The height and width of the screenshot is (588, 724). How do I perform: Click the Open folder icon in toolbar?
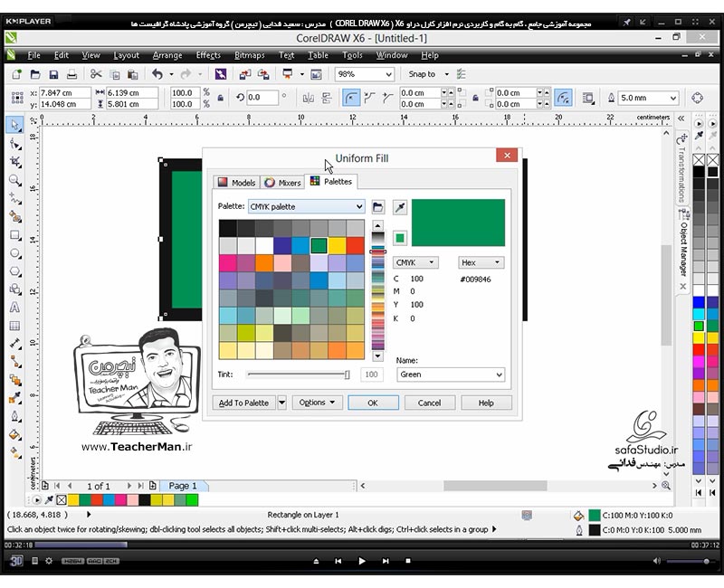tap(35, 74)
